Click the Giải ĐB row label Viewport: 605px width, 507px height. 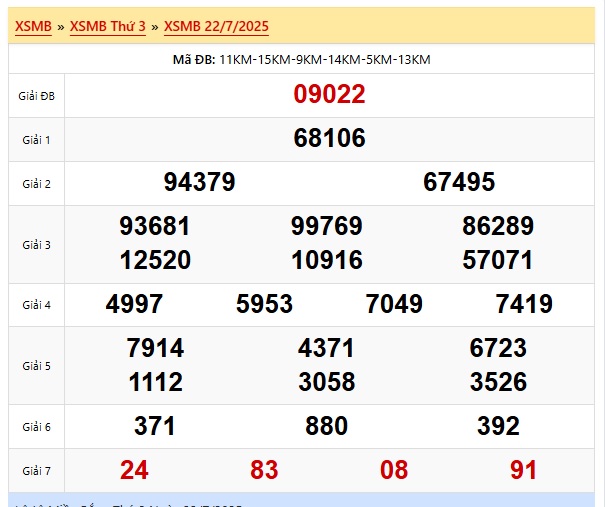[36, 96]
